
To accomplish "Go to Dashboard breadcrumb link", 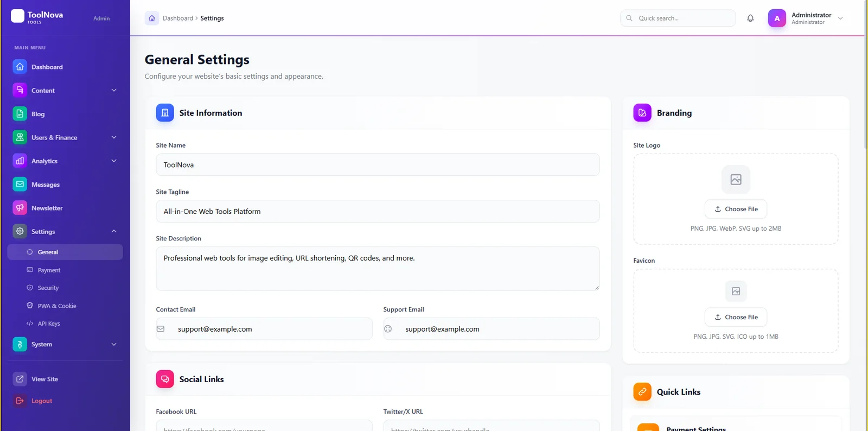I will [x=178, y=18].
